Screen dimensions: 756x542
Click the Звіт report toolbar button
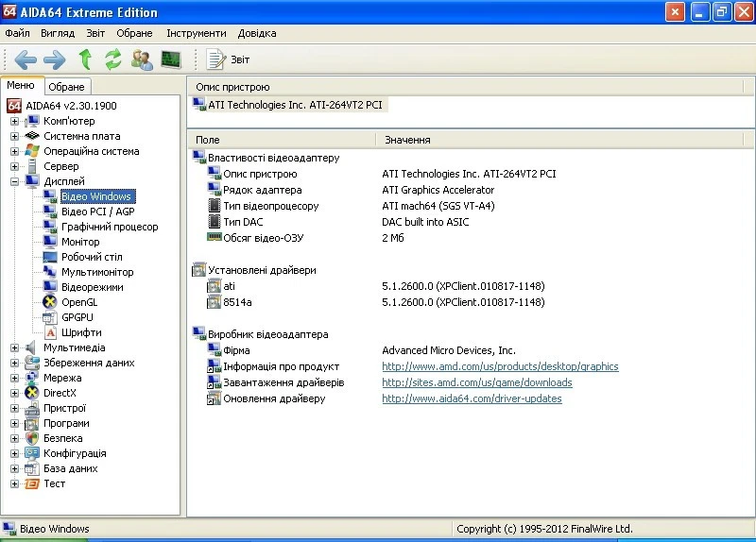click(229, 59)
